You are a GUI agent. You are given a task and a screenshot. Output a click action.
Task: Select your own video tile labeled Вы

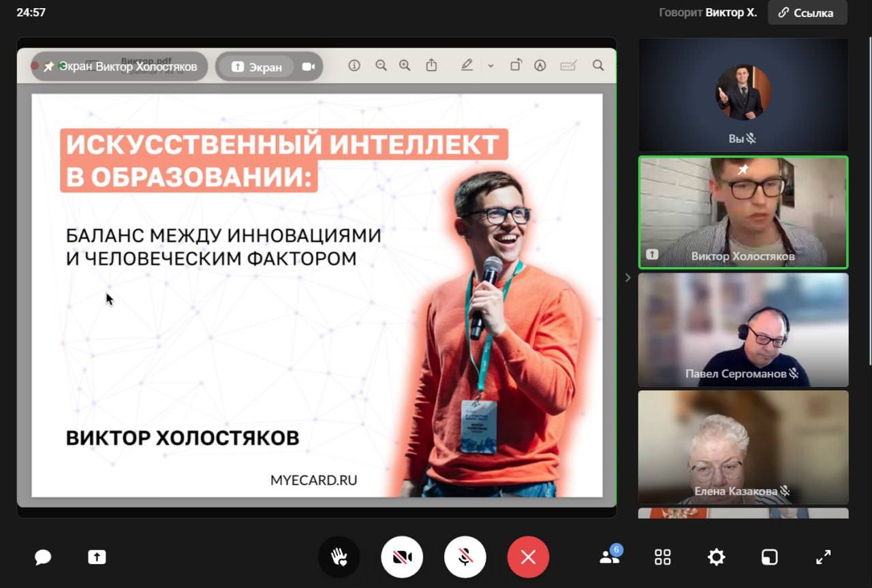coord(743,95)
